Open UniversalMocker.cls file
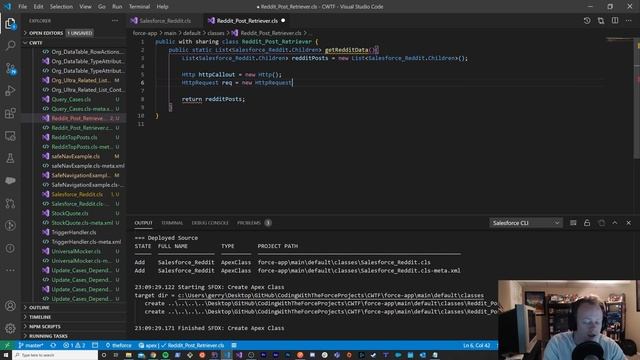The height and width of the screenshot is (360, 640). coord(76,251)
